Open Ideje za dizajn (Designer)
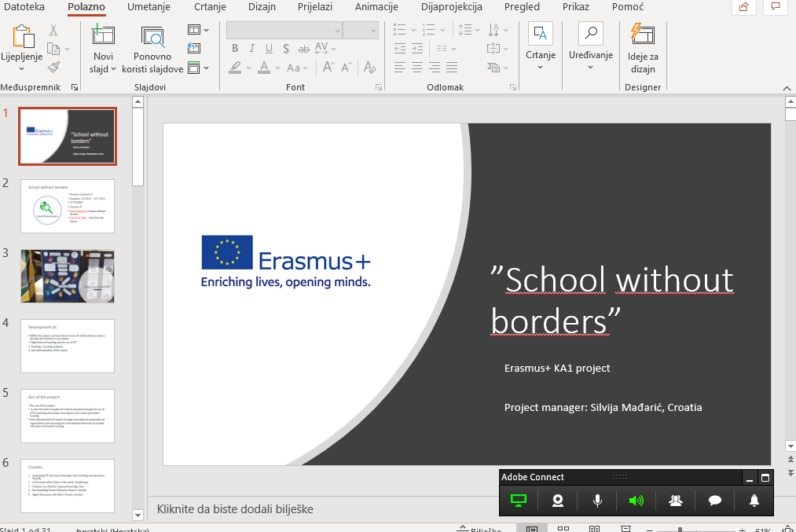Screen dimensions: 796x532 (643, 50)
